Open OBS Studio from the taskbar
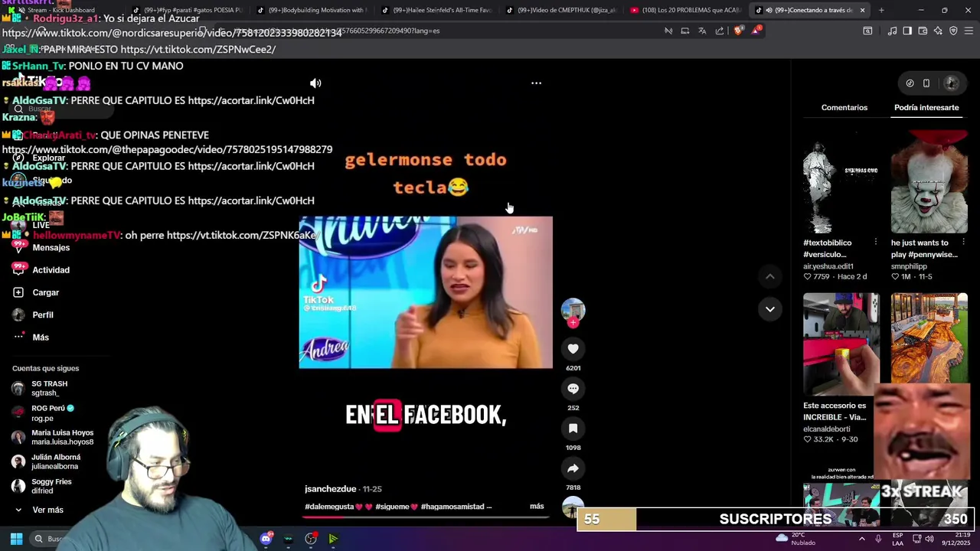The width and height of the screenshot is (980, 551). coord(311,539)
